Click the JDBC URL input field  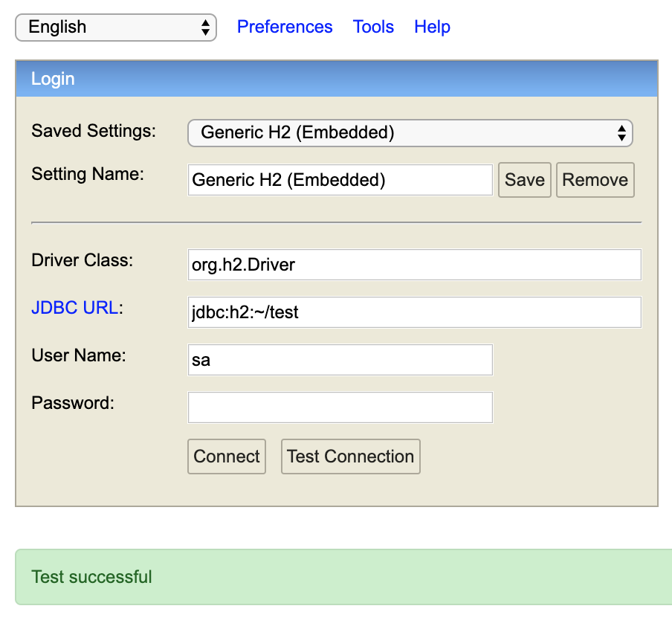pyautogui.click(x=415, y=312)
